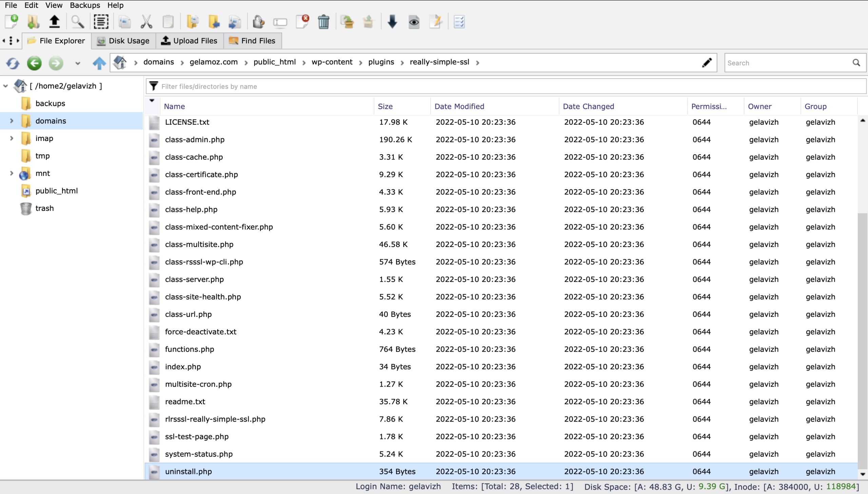The width and height of the screenshot is (868, 494).
Task: Open dropdown chevron after plugins breadcrumb
Action: (x=402, y=63)
